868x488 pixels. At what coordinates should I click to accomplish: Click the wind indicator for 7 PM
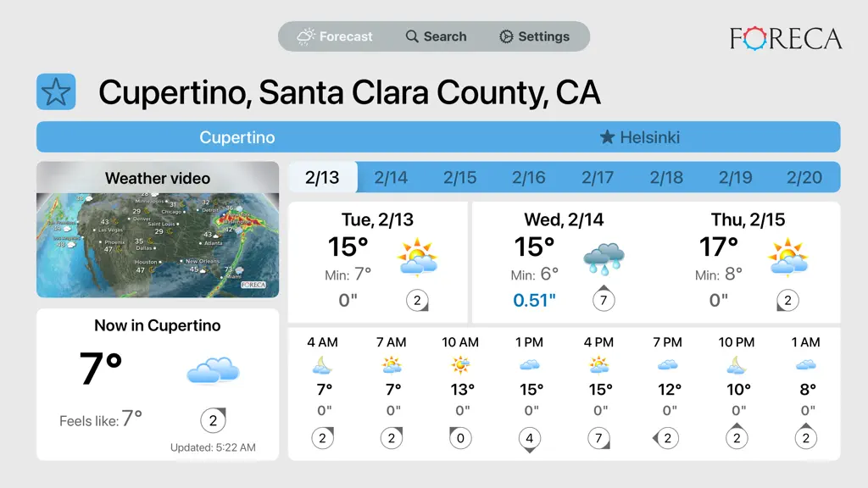coord(666,439)
